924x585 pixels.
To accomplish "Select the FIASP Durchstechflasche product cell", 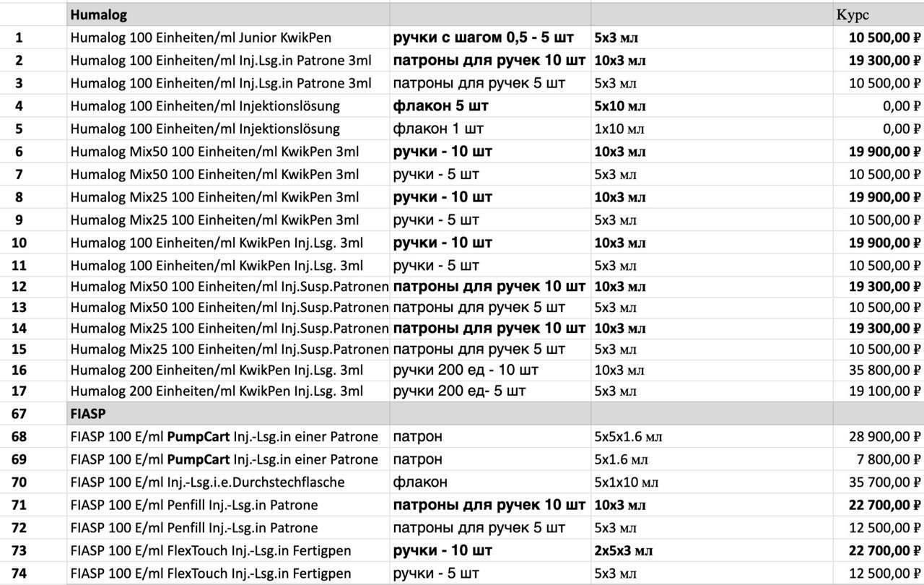I will (x=208, y=482).
